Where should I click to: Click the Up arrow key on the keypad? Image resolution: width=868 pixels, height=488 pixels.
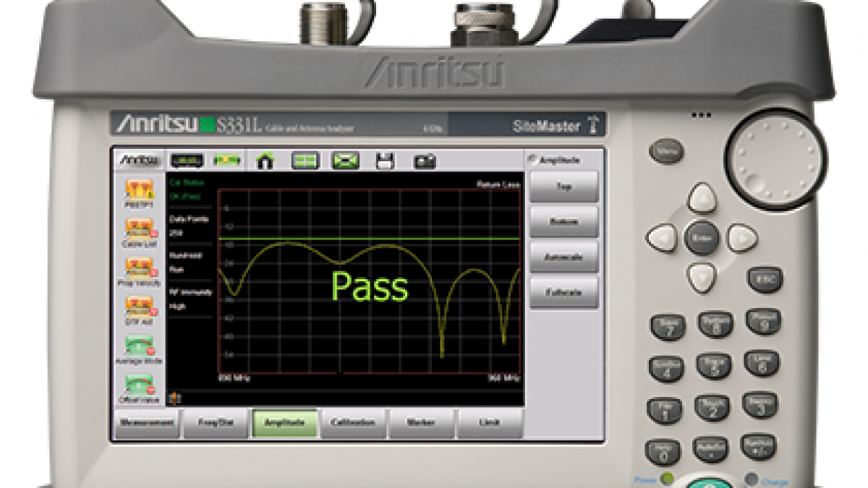[x=701, y=197]
